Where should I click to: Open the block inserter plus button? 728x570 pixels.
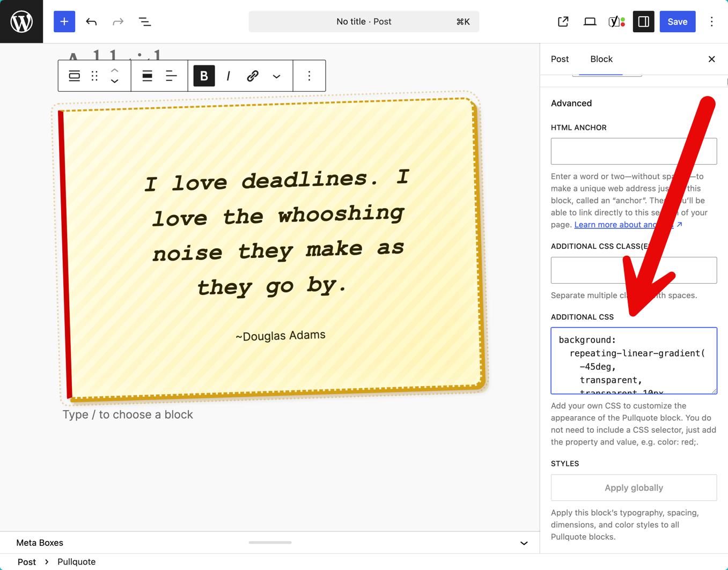[x=64, y=21]
